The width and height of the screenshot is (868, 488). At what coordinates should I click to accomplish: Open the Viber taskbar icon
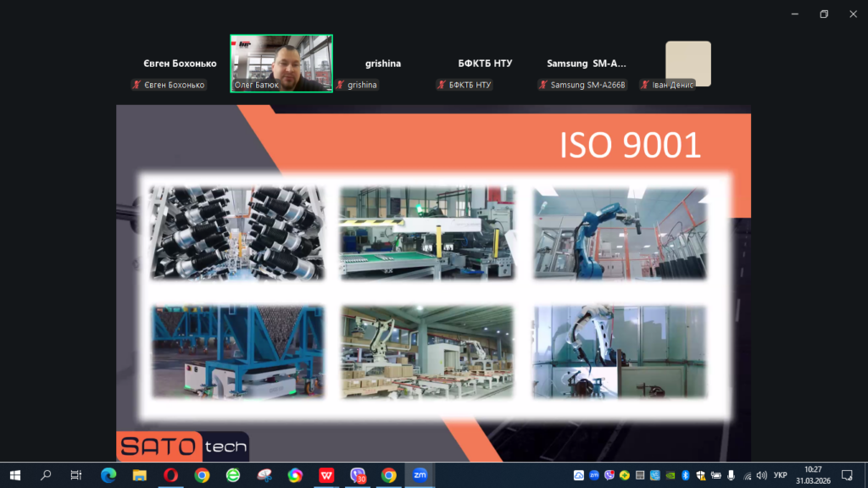[357, 475]
